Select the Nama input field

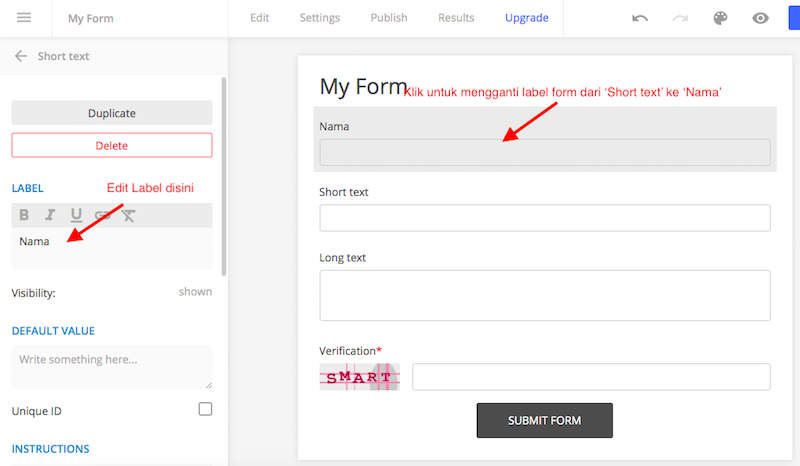(x=544, y=152)
